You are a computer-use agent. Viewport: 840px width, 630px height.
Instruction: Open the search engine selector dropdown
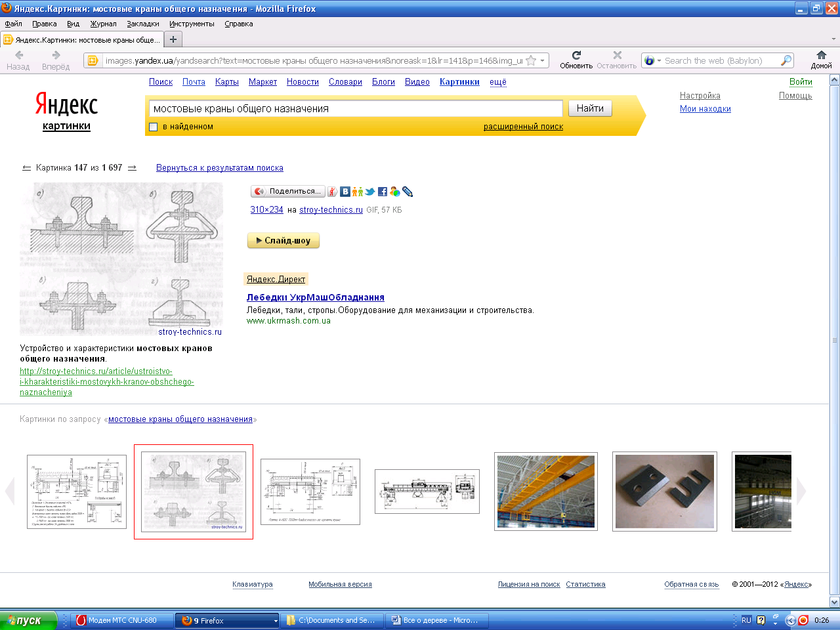(x=652, y=60)
